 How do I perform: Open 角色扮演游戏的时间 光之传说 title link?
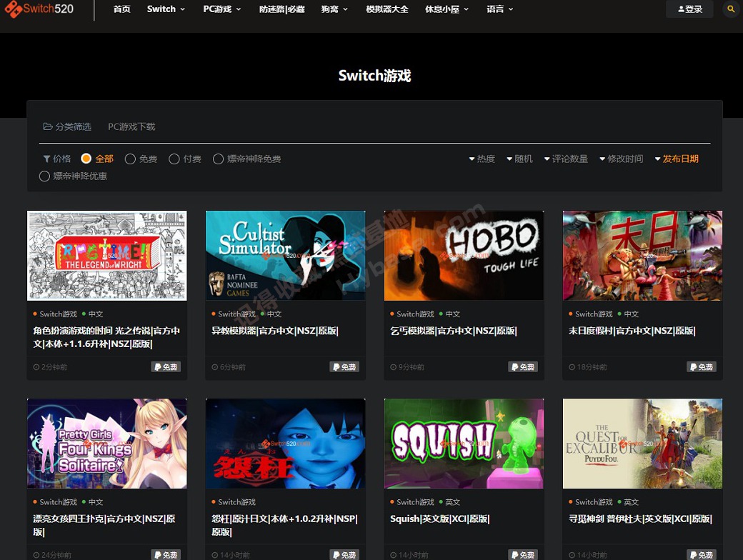coord(106,337)
